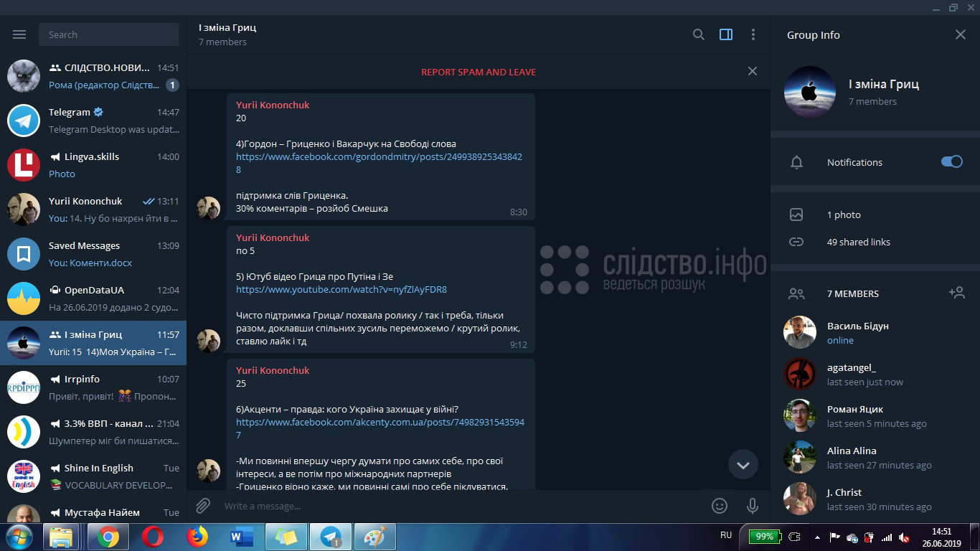The height and width of the screenshot is (551, 980).
Task: Open Opera browser from the taskbar
Action: pyautogui.click(x=152, y=537)
